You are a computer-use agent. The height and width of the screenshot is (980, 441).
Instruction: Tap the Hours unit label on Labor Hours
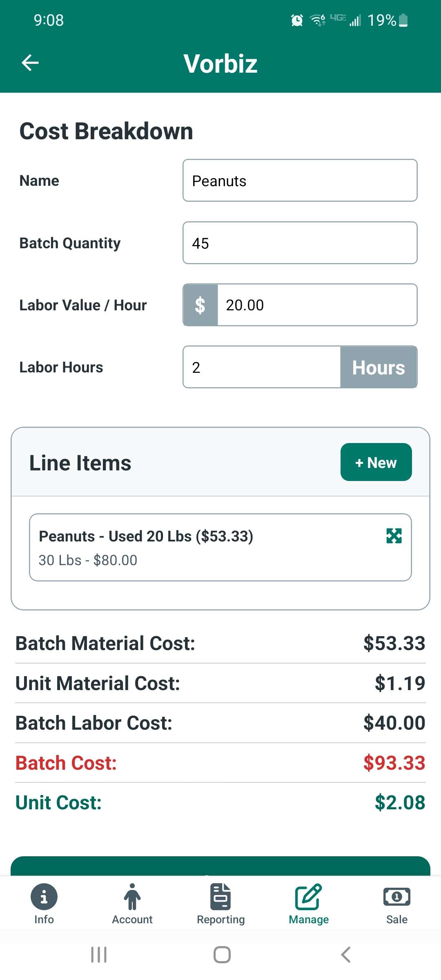point(378,367)
